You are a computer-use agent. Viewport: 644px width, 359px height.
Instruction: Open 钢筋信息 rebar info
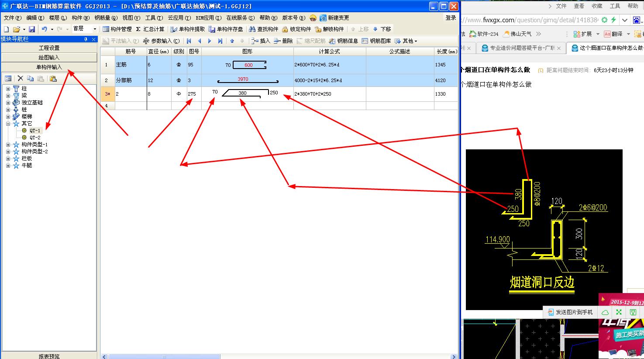pyautogui.click(x=344, y=41)
